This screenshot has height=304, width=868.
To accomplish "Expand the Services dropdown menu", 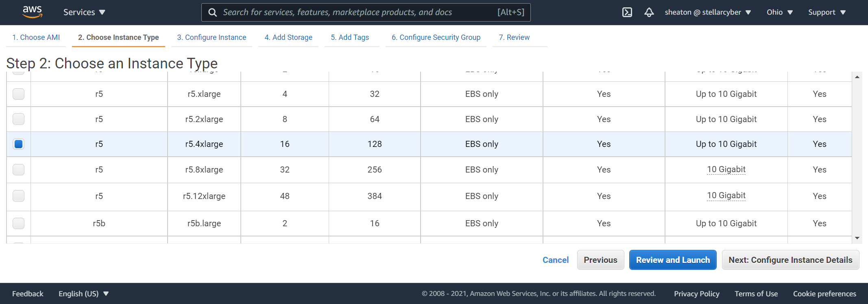I will point(84,12).
